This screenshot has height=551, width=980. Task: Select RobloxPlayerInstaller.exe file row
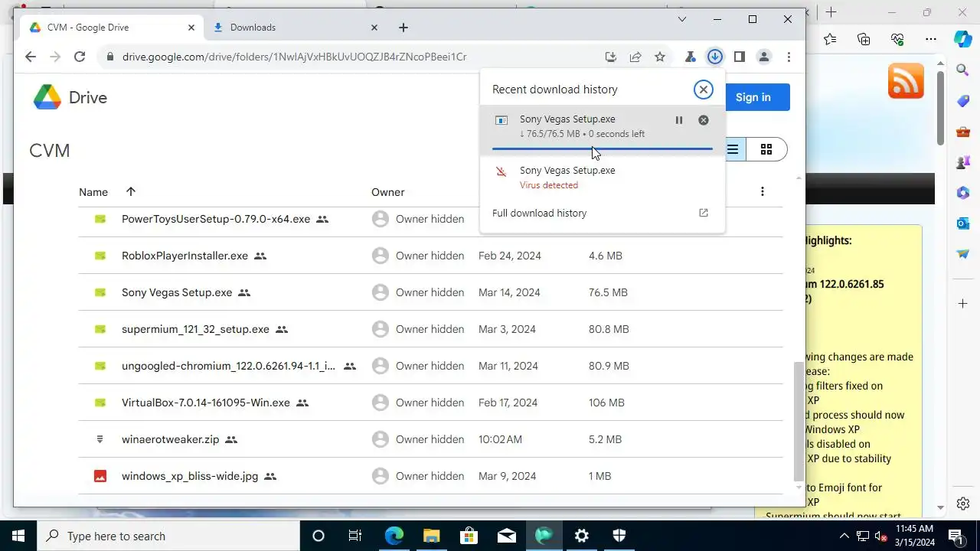430,256
